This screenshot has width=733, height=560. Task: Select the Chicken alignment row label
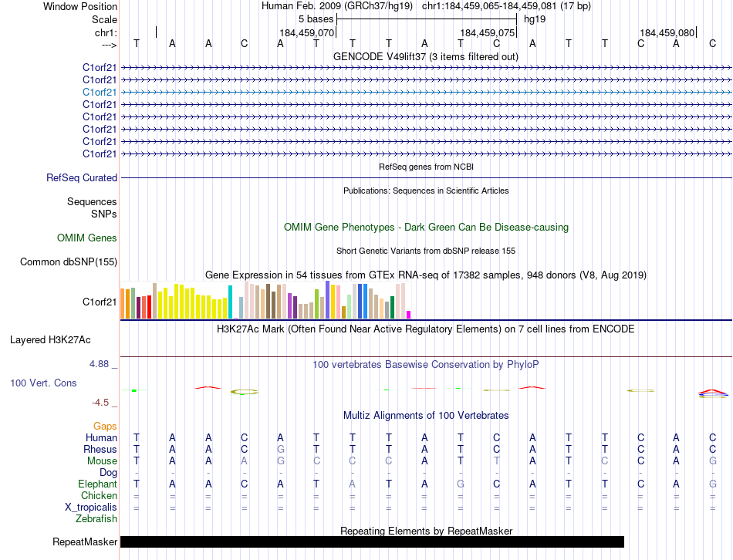click(99, 495)
